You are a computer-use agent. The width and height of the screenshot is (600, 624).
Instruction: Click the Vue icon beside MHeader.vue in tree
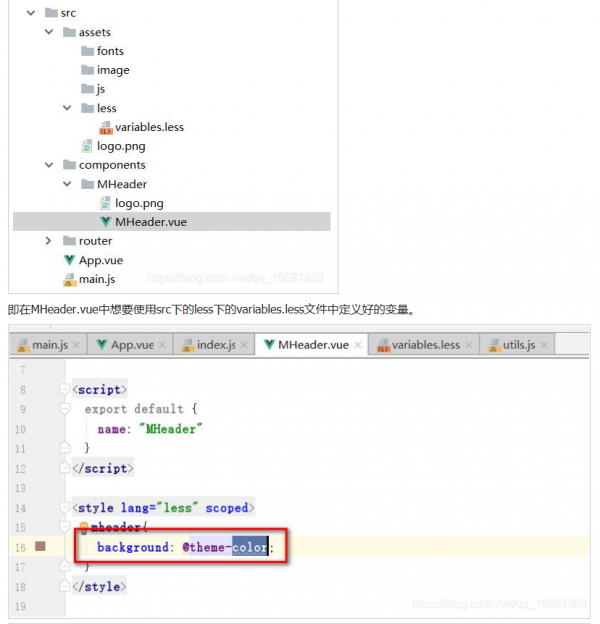105,222
